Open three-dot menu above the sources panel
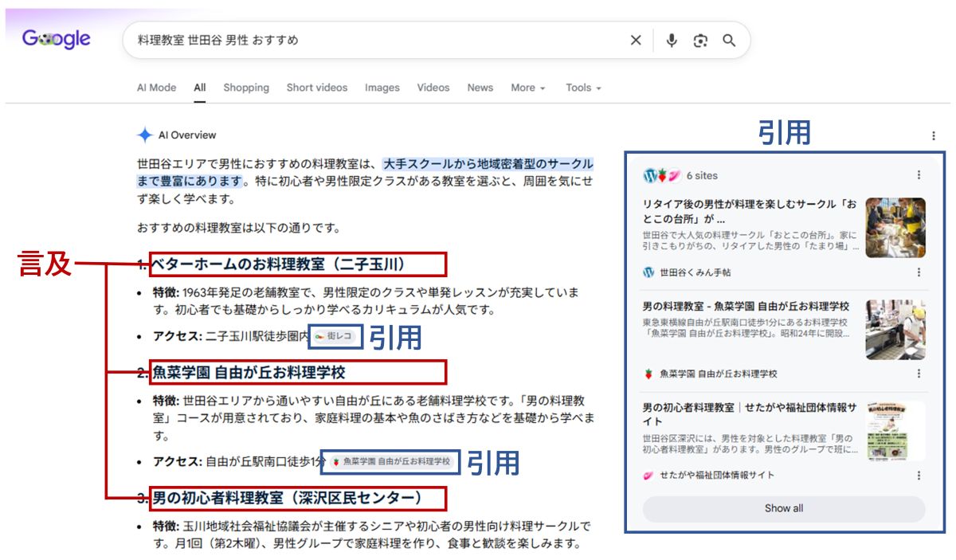This screenshot has height=560, width=956. (x=934, y=136)
